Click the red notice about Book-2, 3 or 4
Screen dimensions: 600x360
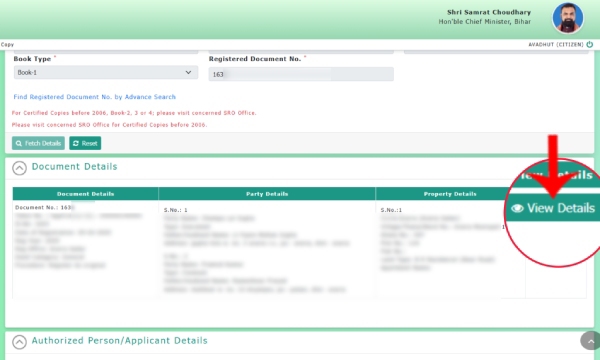134,113
